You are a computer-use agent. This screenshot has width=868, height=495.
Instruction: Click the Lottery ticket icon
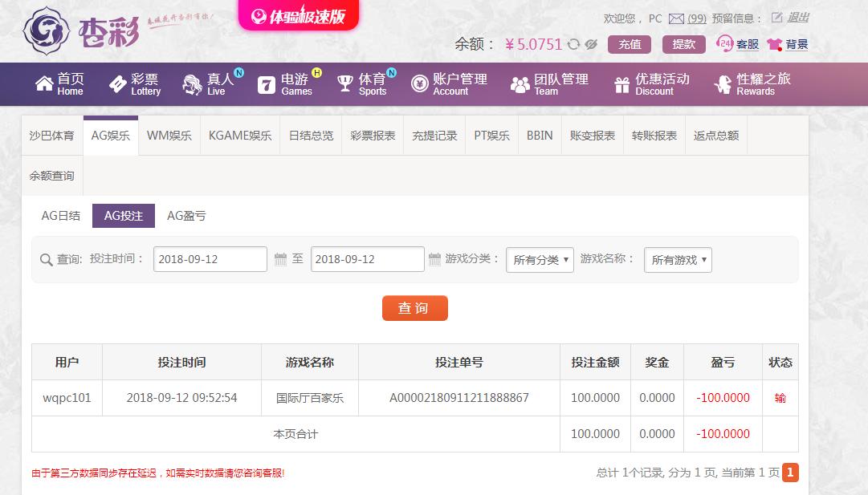tap(117, 84)
